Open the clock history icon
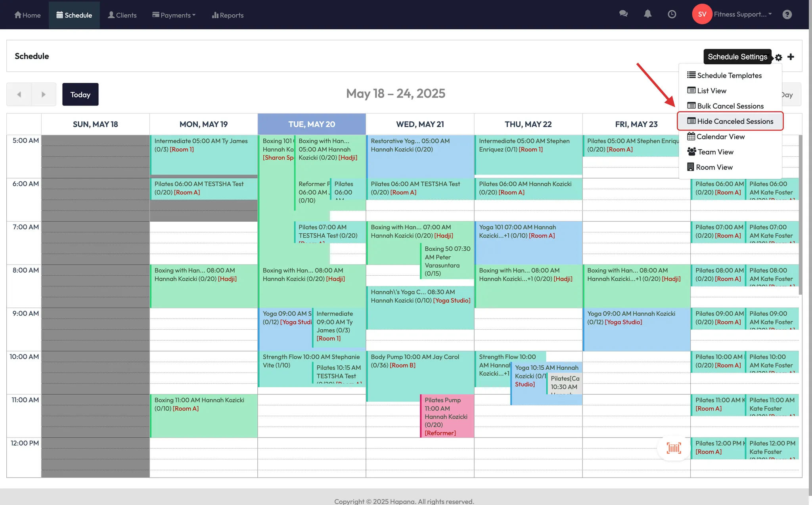812x505 pixels. 672,14
